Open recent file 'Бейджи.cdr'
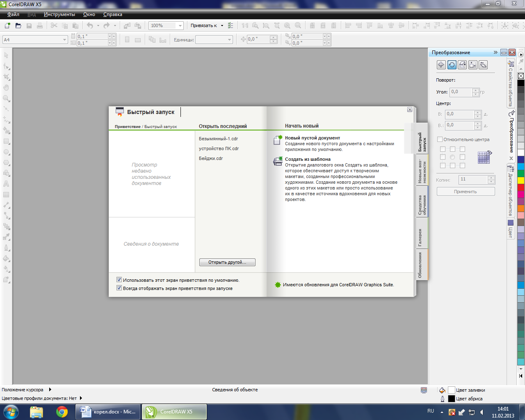525x420 pixels. click(x=211, y=158)
